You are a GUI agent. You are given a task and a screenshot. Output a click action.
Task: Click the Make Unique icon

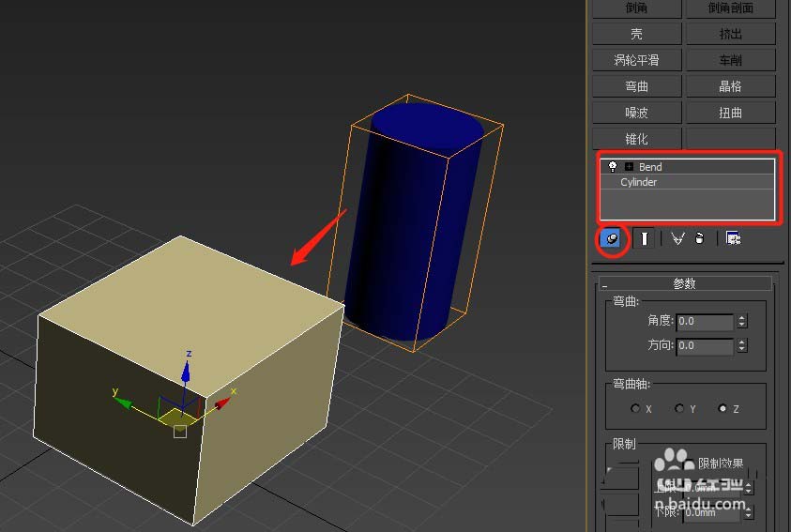(677, 238)
